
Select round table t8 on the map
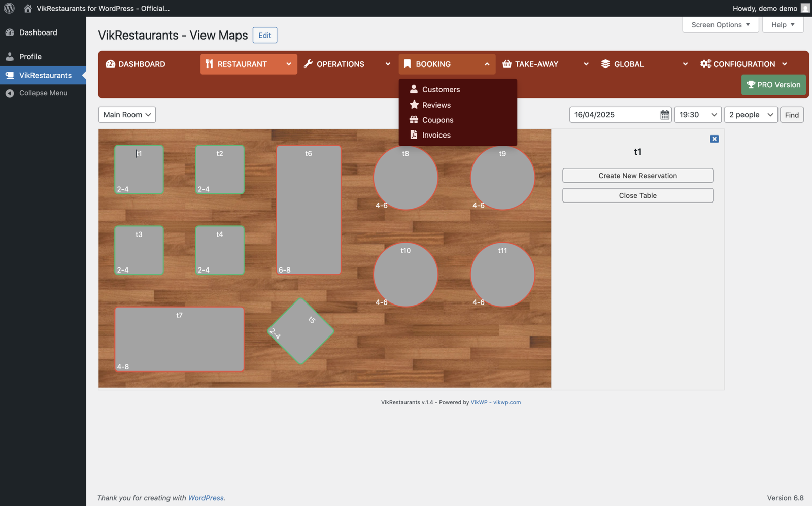coord(405,178)
